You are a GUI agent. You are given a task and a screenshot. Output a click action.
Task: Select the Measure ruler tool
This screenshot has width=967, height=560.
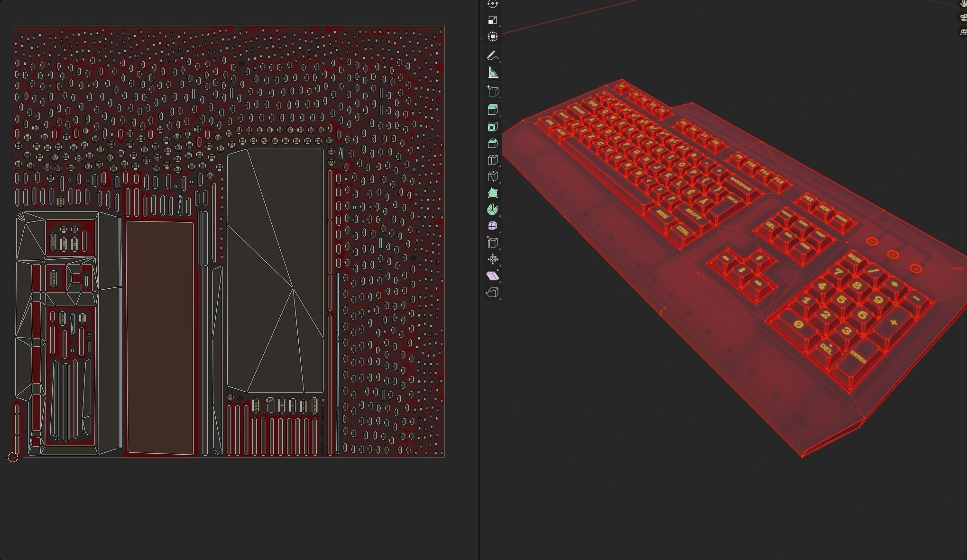tap(493, 73)
